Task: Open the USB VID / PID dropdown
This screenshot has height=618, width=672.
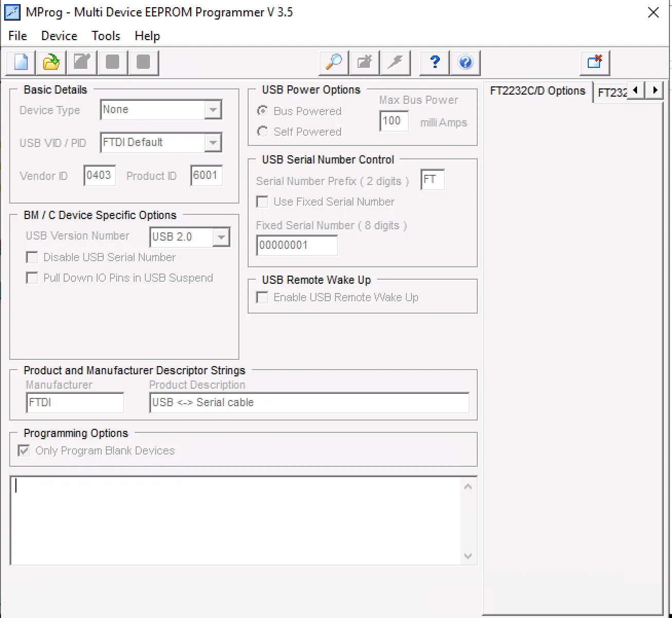Action: 213,143
